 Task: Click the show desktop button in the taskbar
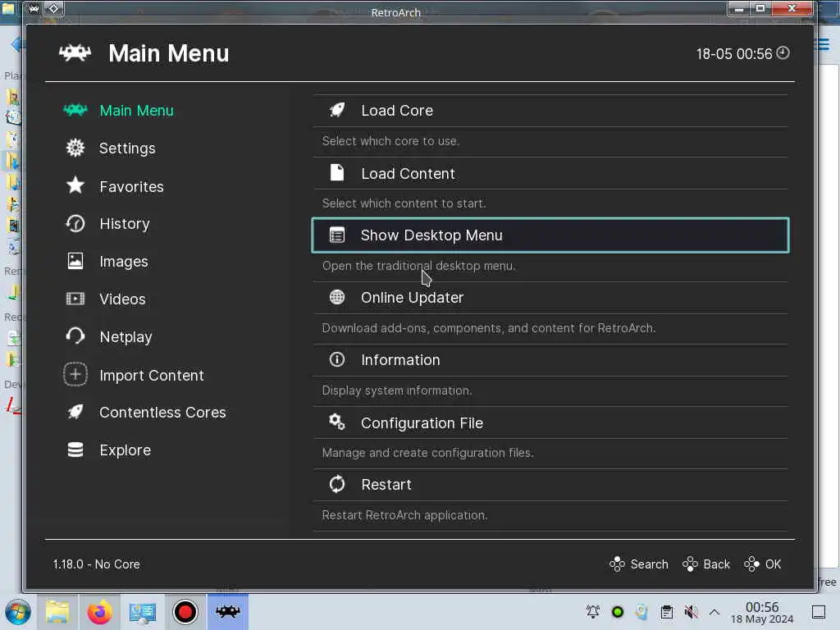pyautogui.click(x=819, y=612)
